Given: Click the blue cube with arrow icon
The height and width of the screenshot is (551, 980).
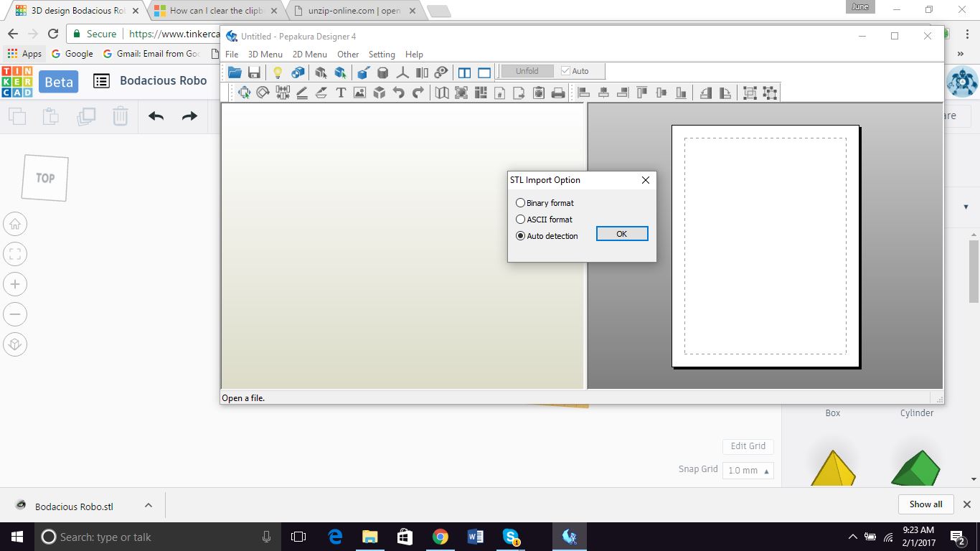Looking at the screenshot, I should [x=363, y=72].
